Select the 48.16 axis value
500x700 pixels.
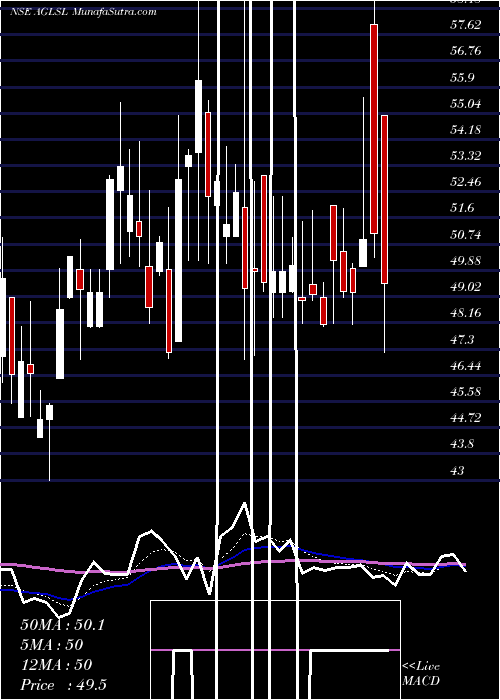(x=466, y=312)
